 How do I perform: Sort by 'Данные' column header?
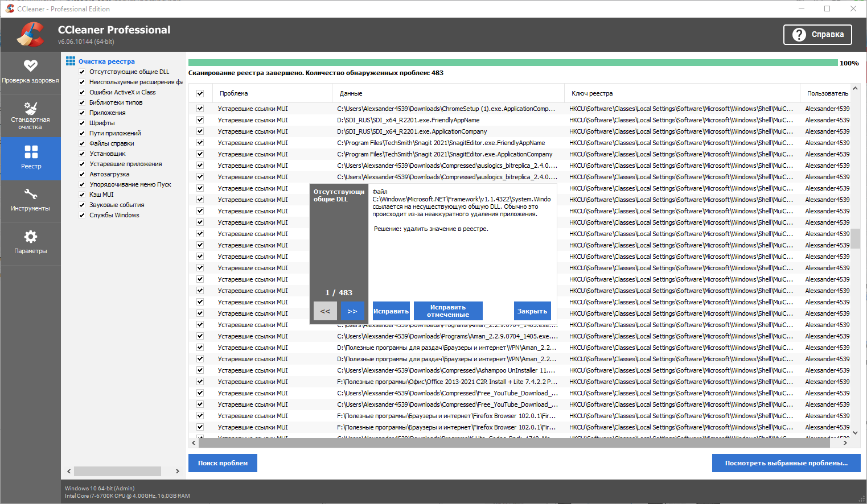pyautogui.click(x=448, y=93)
